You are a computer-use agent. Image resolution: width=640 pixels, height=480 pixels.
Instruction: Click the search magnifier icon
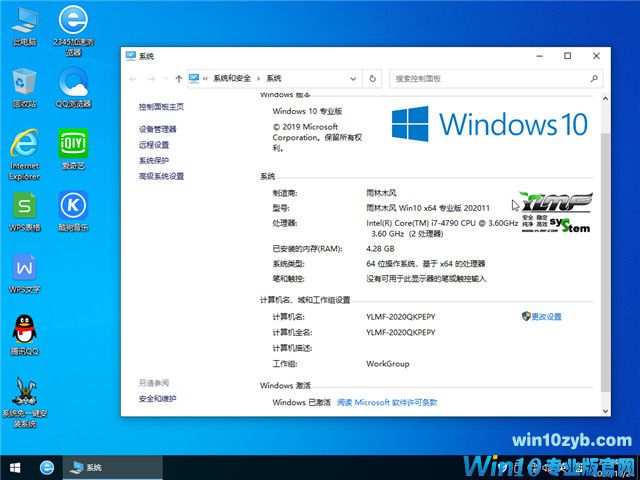click(594, 78)
